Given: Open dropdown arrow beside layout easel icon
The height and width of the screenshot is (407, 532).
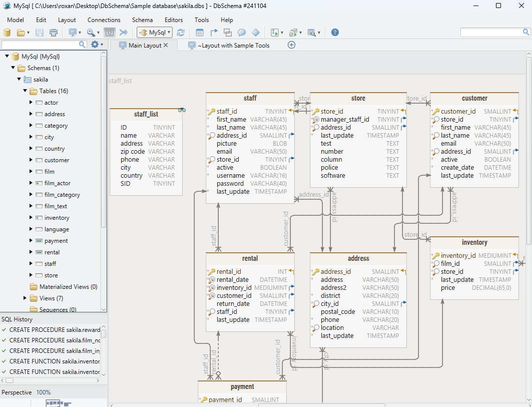Looking at the screenshot, I should click(x=80, y=33).
